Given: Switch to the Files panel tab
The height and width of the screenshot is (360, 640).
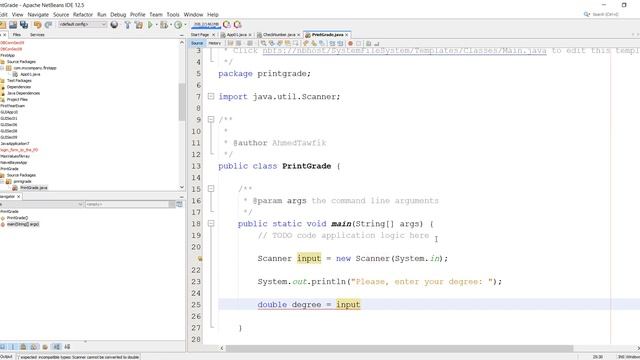Looking at the screenshot, I should tap(16, 35).
